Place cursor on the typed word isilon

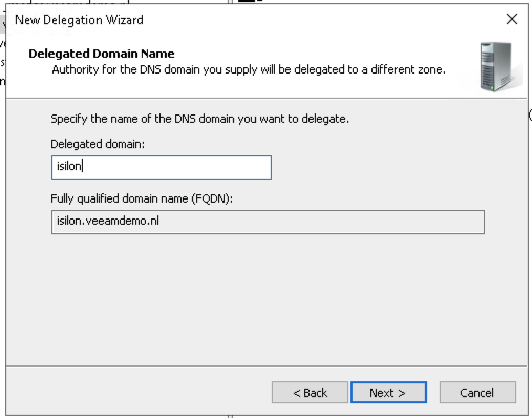click(69, 168)
